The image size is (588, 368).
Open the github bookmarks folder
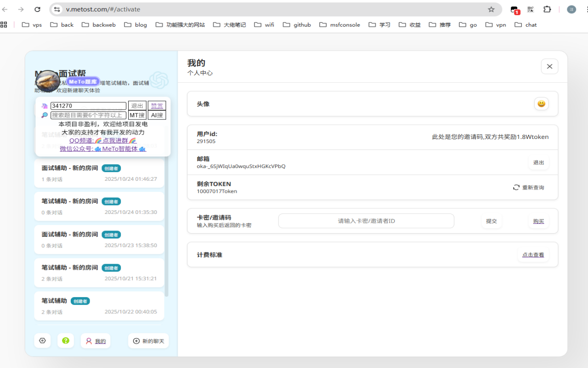pyautogui.click(x=297, y=25)
